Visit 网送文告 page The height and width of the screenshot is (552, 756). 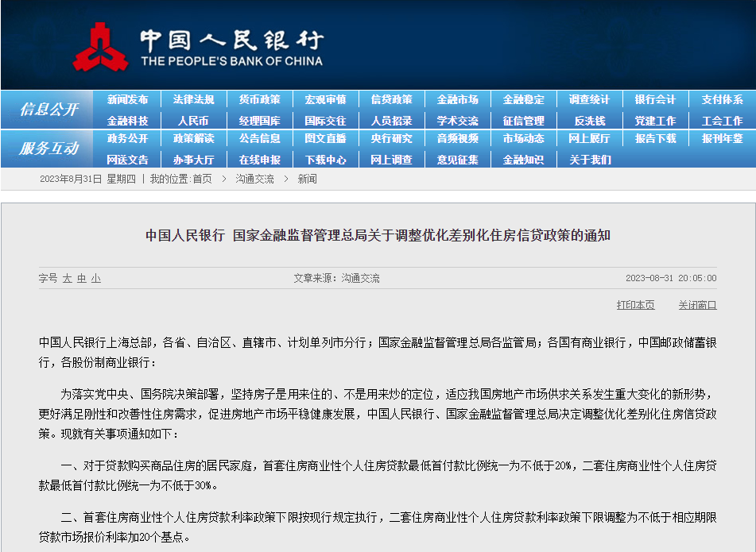[x=127, y=160]
